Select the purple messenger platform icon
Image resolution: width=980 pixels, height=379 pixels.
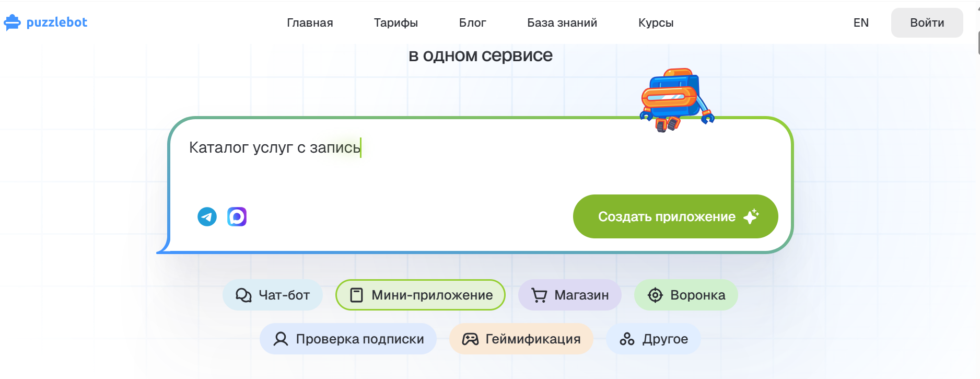(237, 216)
